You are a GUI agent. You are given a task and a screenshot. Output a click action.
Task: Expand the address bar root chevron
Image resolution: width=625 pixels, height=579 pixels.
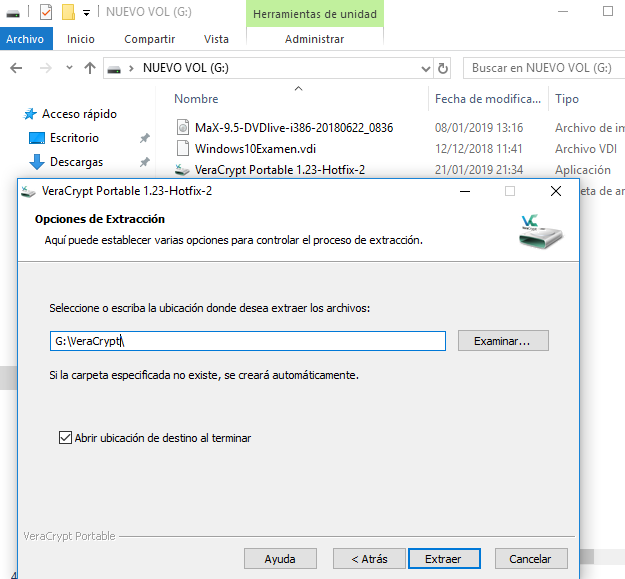[x=131, y=69]
